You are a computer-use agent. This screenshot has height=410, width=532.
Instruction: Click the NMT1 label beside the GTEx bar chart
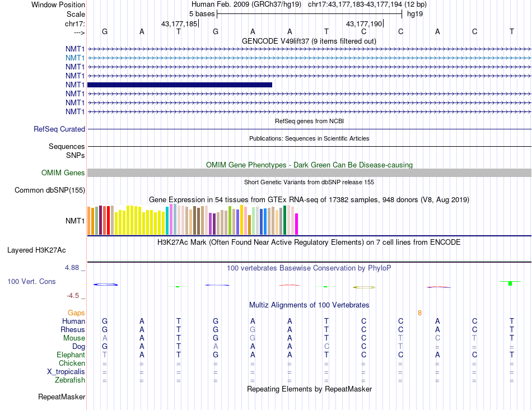coord(75,221)
